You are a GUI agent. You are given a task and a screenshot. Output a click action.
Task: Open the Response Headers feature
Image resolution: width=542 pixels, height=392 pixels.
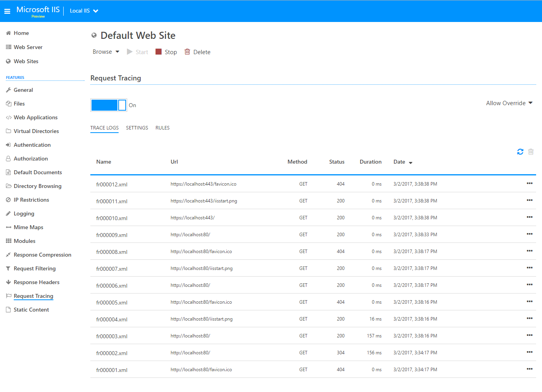coord(37,282)
